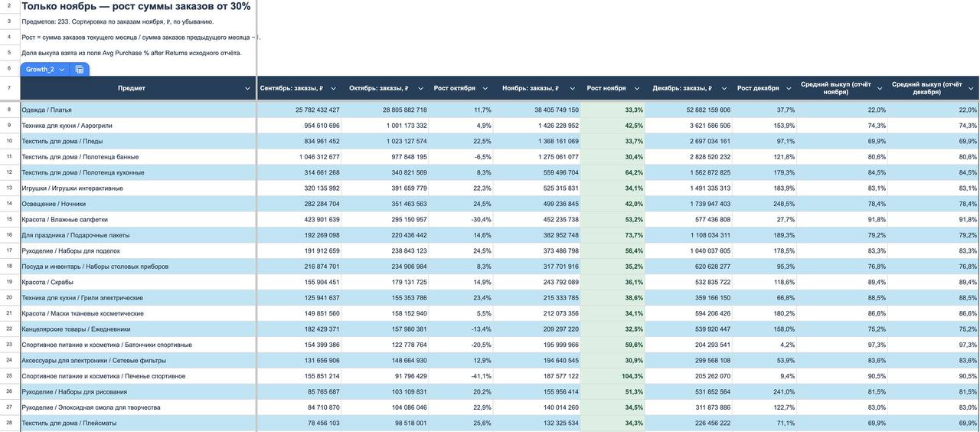Select 'Техника для кухни / Грили электрические'
980x432 pixels.
[x=138, y=298]
